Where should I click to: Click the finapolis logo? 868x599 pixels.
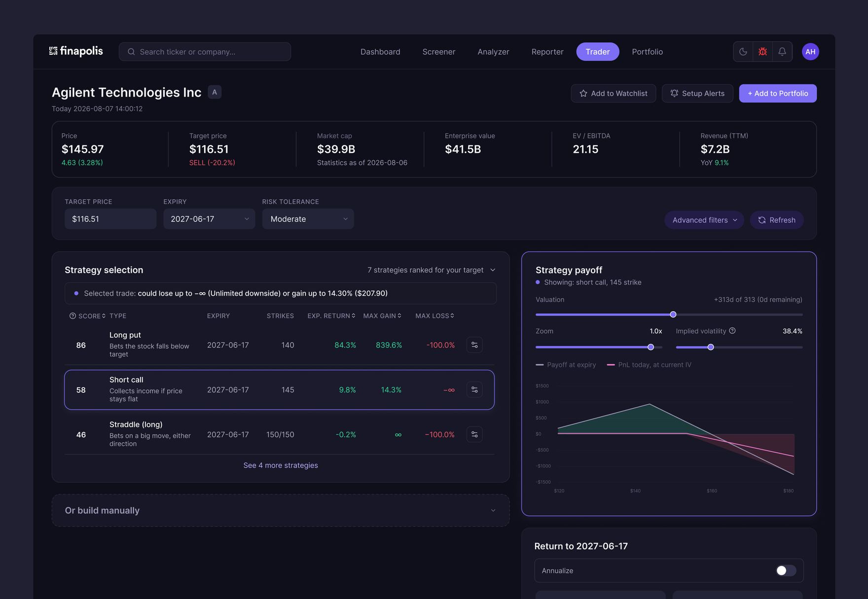click(x=76, y=51)
